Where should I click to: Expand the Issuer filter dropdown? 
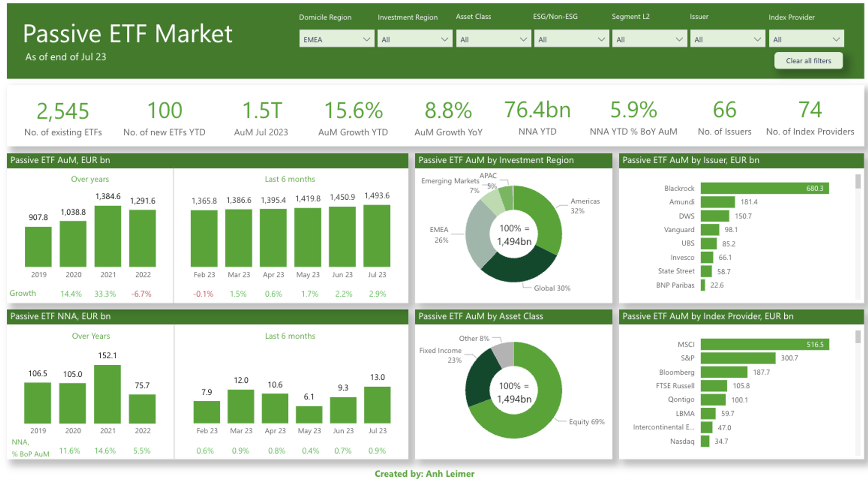click(x=727, y=39)
